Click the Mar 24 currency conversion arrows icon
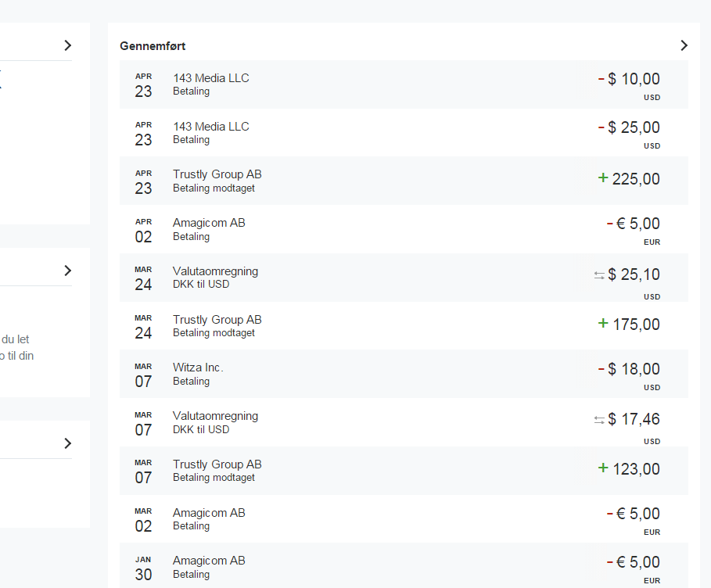The width and height of the screenshot is (711, 588). coord(599,275)
